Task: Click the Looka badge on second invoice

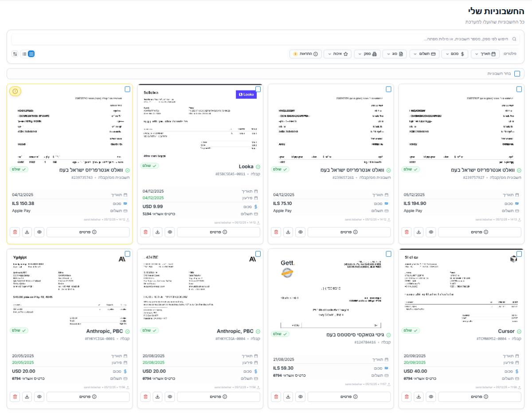Action: 246,94
